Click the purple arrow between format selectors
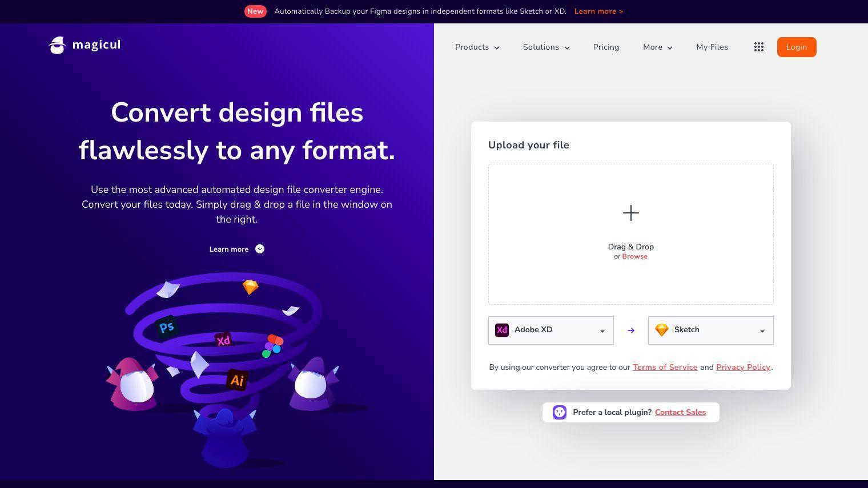Image resolution: width=868 pixels, height=488 pixels. point(631,330)
